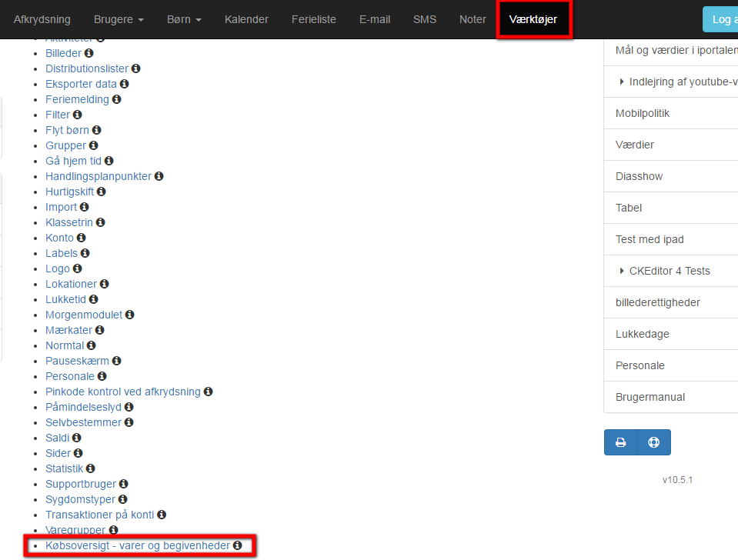Click info icon next to Pinkode kontrol ved afkrydsning

pyautogui.click(x=209, y=392)
